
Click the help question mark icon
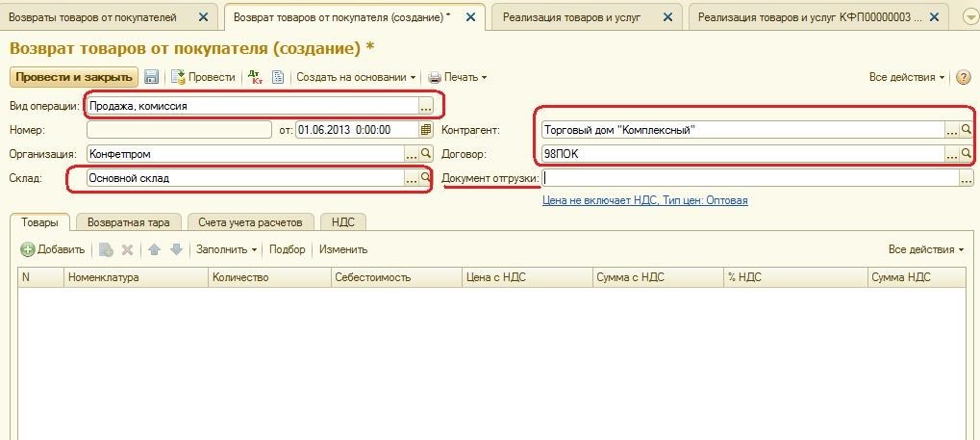(963, 77)
